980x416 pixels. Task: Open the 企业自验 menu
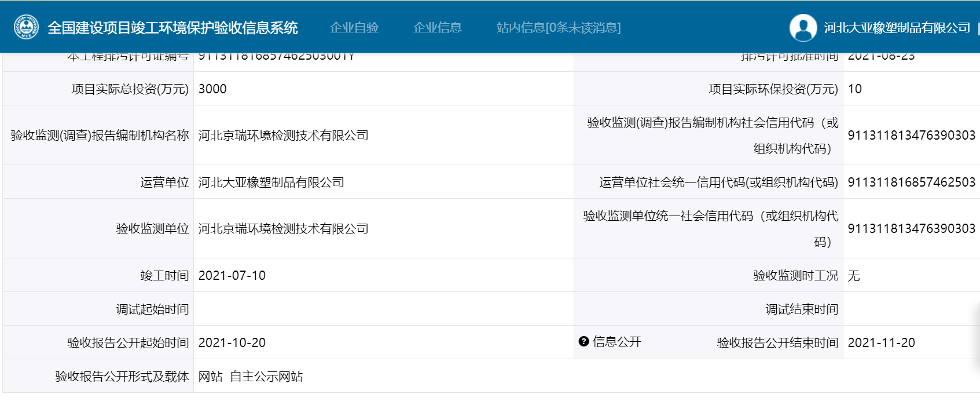click(x=354, y=28)
